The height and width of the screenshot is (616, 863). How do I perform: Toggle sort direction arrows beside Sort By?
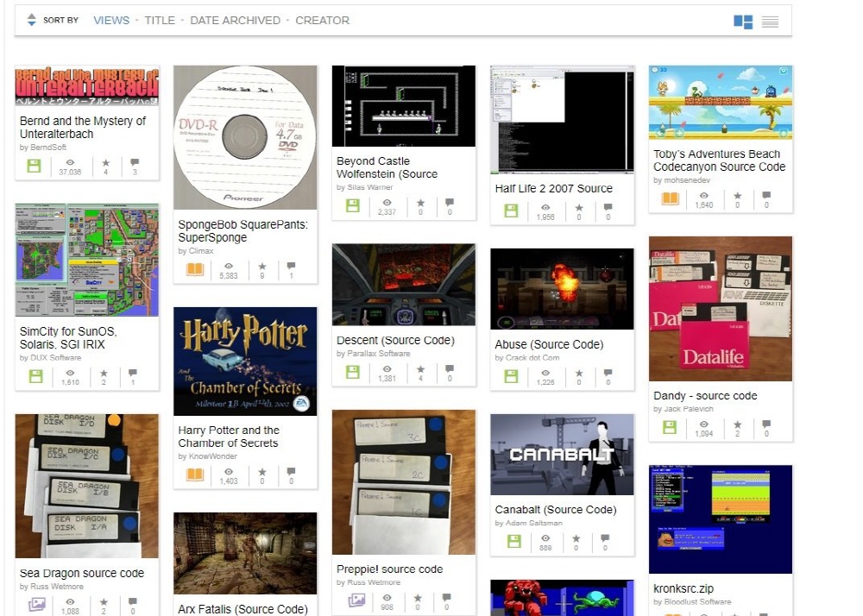point(32,20)
